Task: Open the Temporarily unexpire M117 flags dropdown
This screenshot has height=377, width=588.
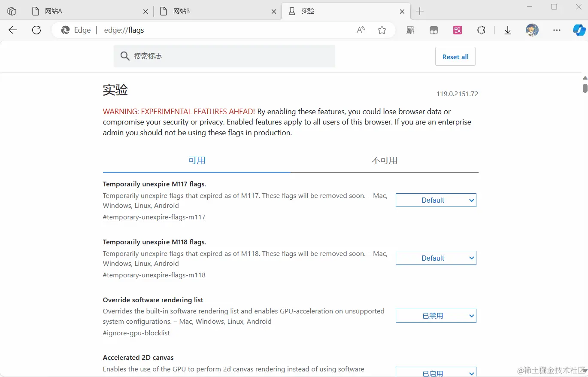Action: [436, 200]
